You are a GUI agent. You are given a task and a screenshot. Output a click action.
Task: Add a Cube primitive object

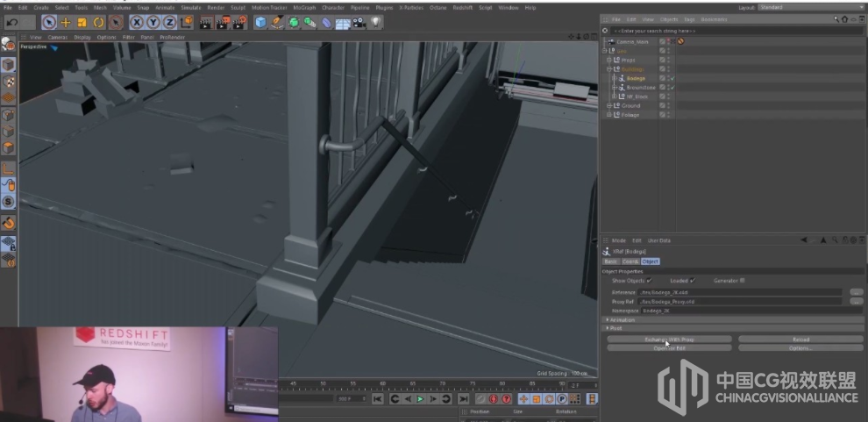(260, 22)
